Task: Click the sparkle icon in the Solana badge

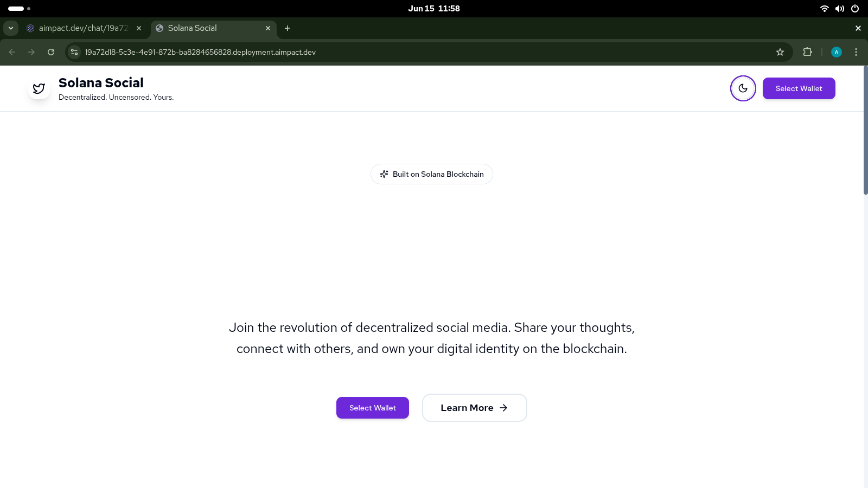Action: (x=384, y=174)
